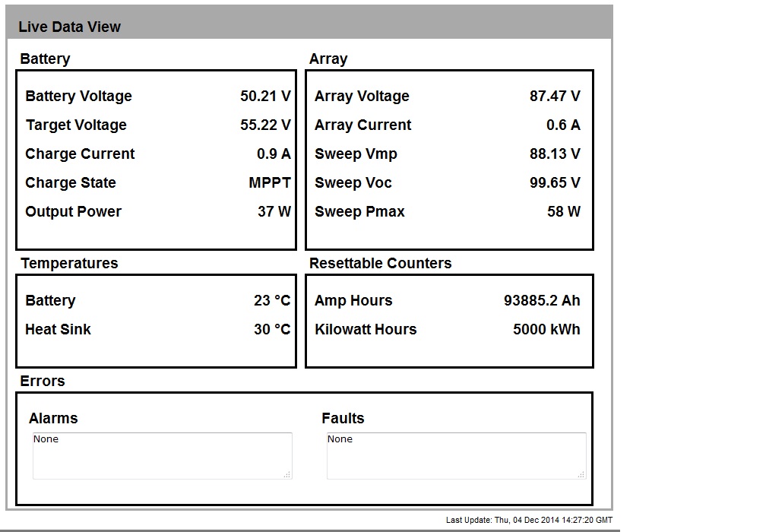Click the Alarms box resize handle

tap(287, 474)
